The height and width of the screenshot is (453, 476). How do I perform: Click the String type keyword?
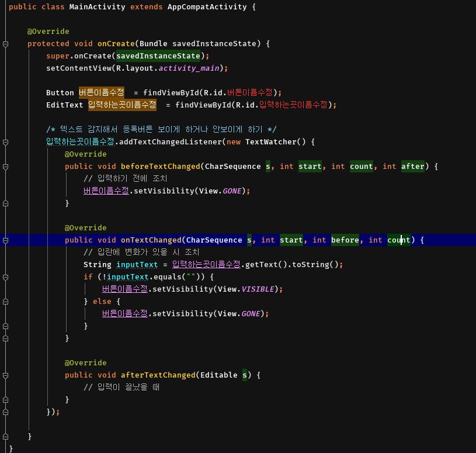click(98, 265)
